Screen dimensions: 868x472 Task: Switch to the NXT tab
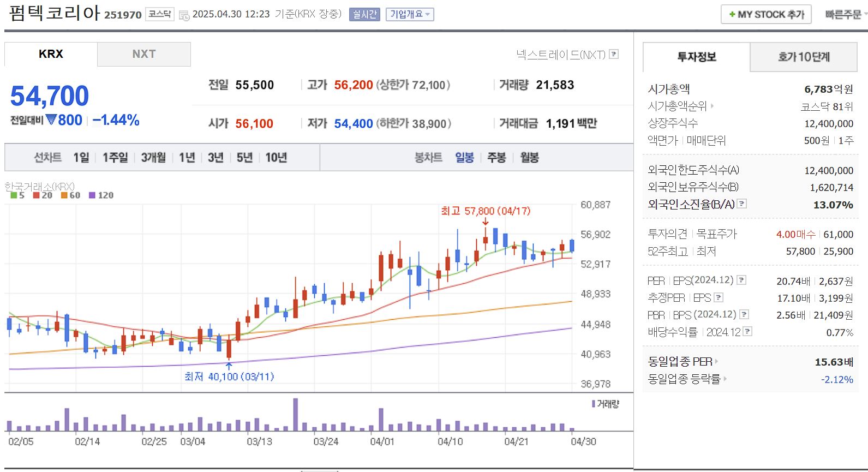pos(144,54)
